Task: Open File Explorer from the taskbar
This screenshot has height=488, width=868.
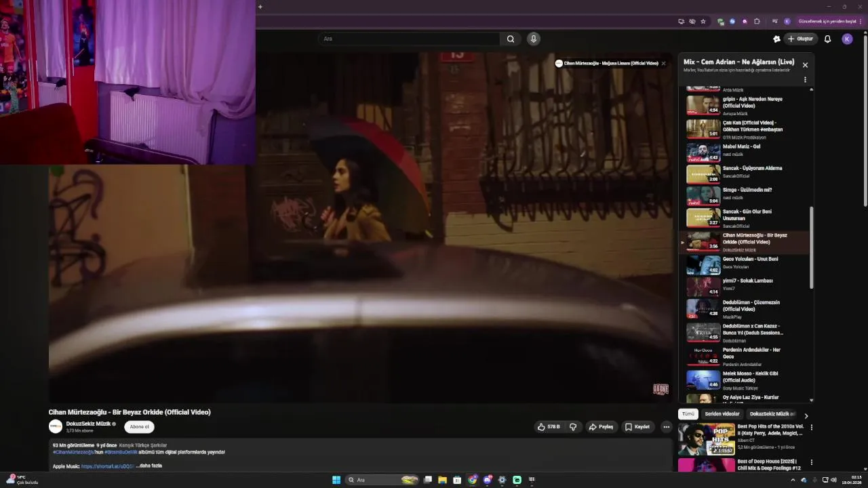Action: [x=442, y=480]
